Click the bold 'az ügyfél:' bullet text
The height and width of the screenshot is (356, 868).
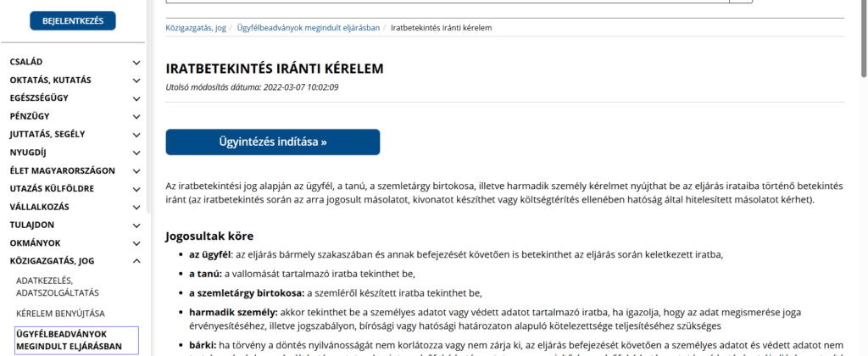point(209,255)
